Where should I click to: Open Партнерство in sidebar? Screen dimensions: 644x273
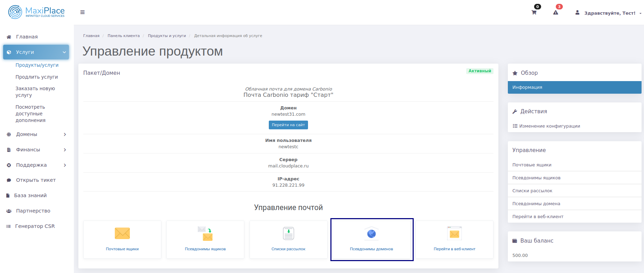33,211
